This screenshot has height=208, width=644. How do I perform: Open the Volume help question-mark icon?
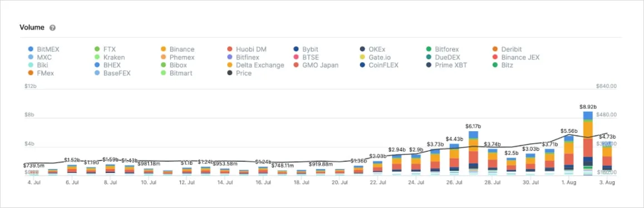52,28
